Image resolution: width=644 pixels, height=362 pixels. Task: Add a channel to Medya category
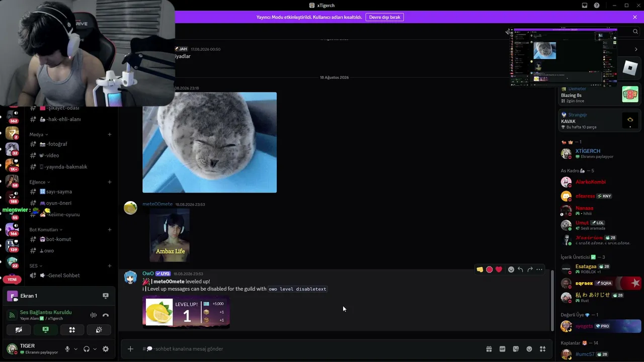tap(110, 134)
